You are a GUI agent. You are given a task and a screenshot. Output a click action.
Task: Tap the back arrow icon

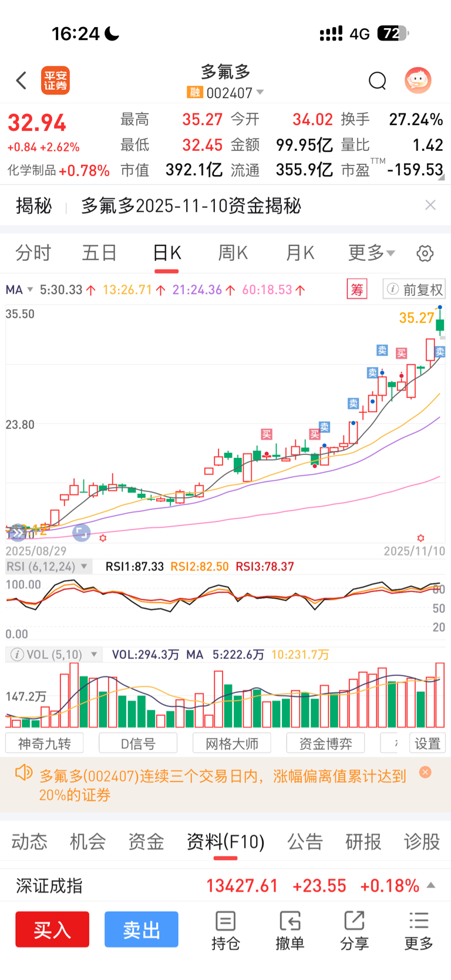22,80
